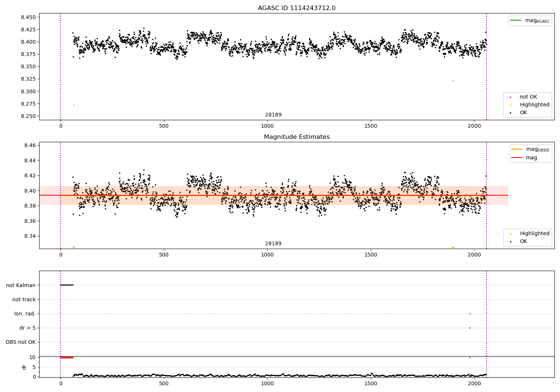Click the 'not Kalman' row label
Image resolution: width=560 pixels, height=392 pixels.
point(21,285)
